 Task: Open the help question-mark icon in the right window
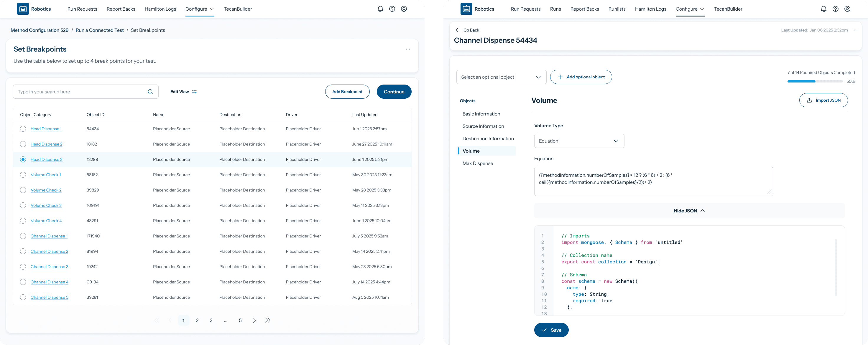click(x=835, y=9)
